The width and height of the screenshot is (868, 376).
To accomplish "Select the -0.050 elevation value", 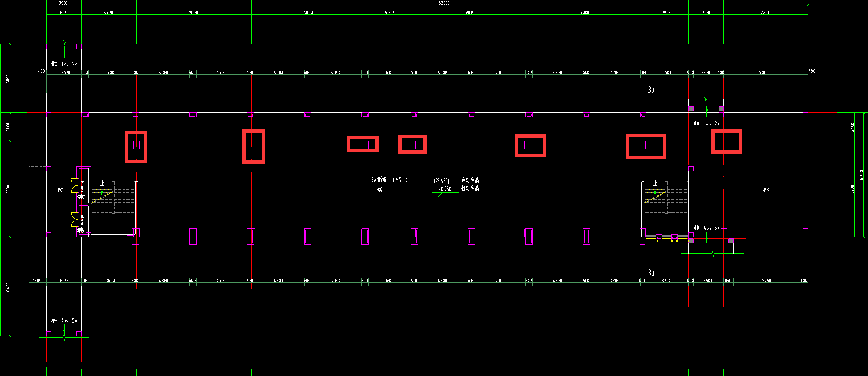I will point(445,189).
